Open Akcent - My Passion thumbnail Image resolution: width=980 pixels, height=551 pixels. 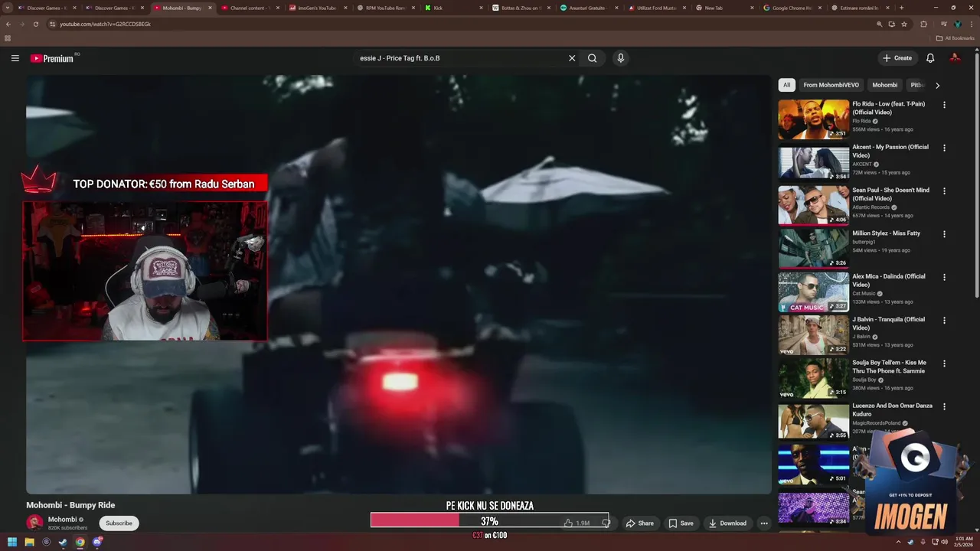[813, 162]
